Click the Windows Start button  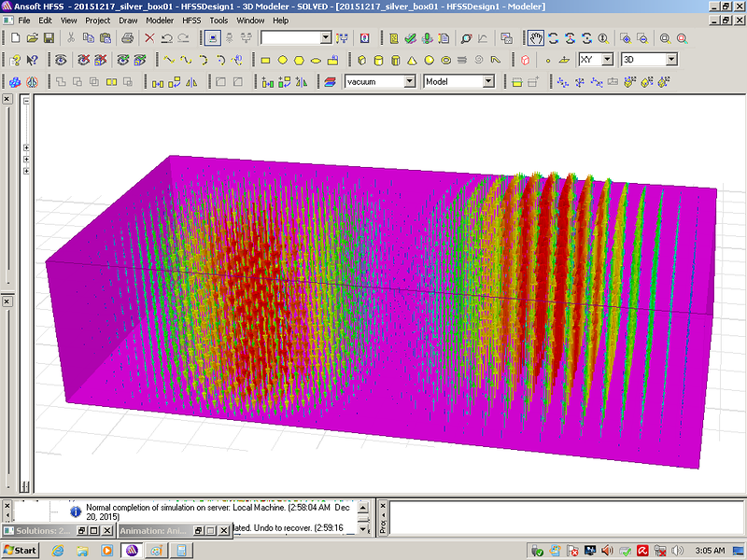click(21, 550)
